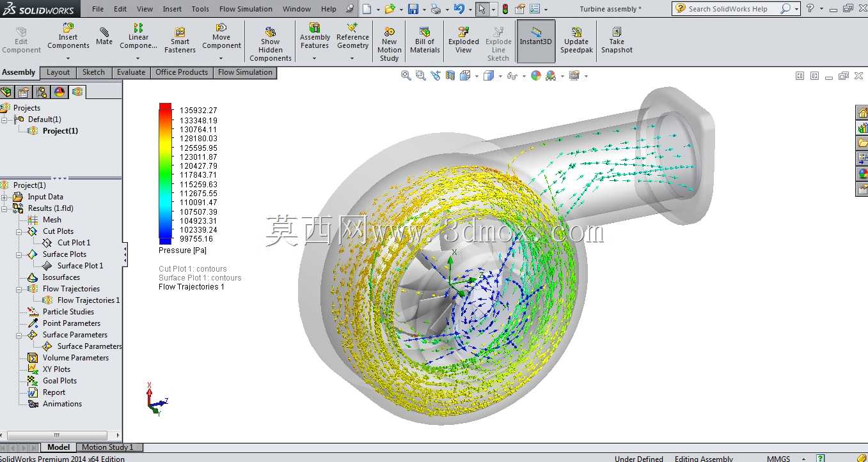The width and height of the screenshot is (868, 462).
Task: Select XY Plots in the results tree
Action: pyautogui.click(x=56, y=369)
